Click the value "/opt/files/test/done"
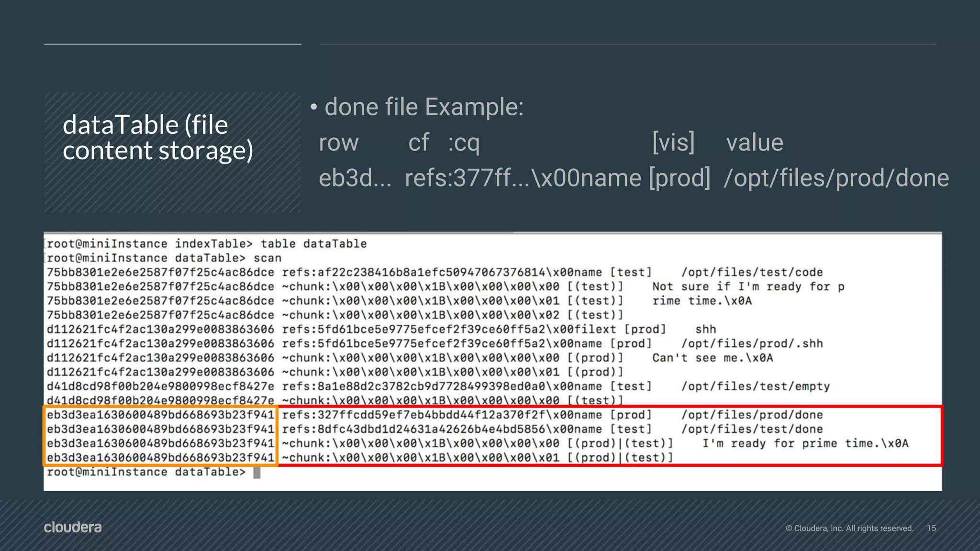Viewport: 980px width, 551px height. 752,430
